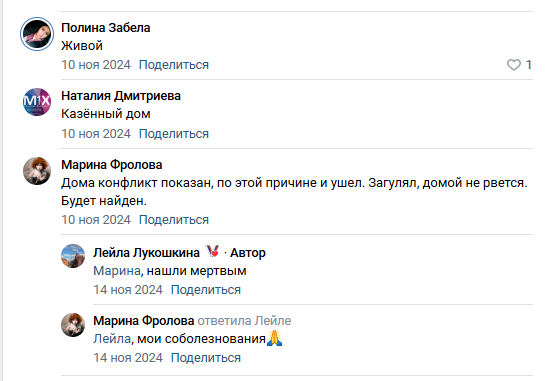The image size is (545, 381).
Task: Share Лейла's reply 'нашли мертвым'
Action: [x=206, y=290]
